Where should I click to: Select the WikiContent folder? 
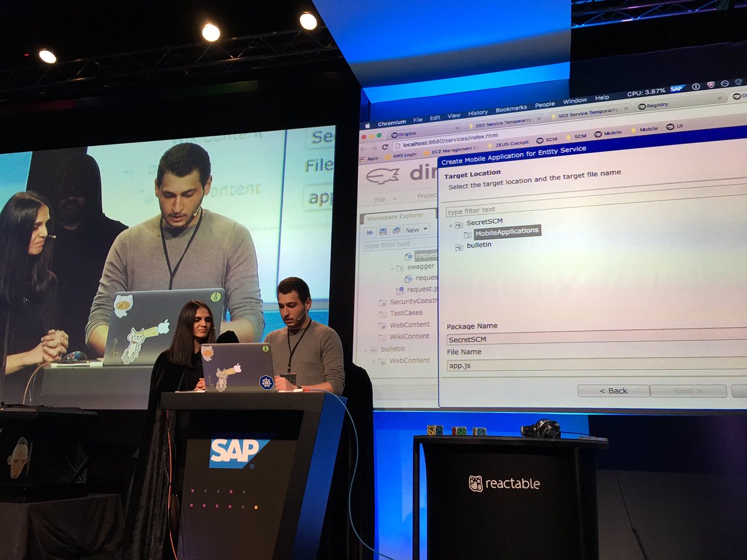(x=409, y=337)
